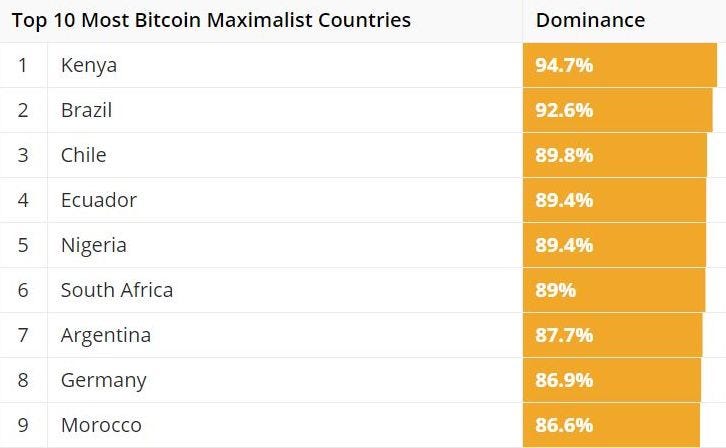Screen dimensions: 726x448
Task: Click the 87.7% Argentina bar
Action: [613, 335]
